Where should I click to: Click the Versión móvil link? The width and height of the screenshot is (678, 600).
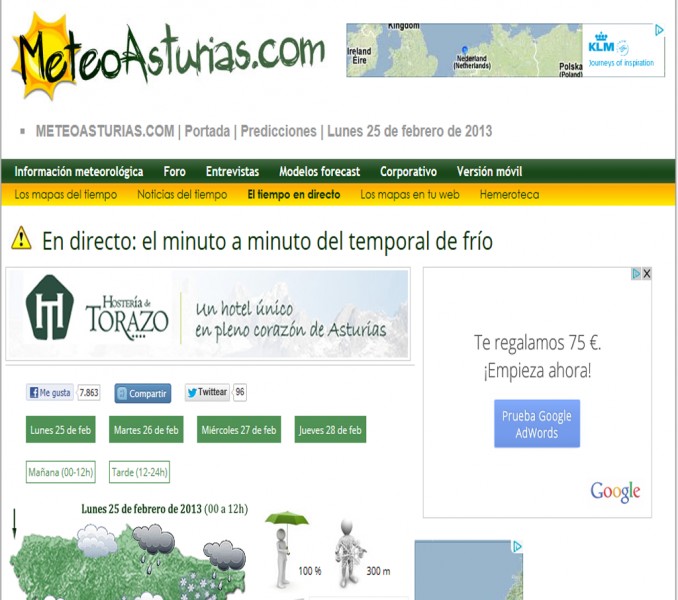tap(489, 172)
